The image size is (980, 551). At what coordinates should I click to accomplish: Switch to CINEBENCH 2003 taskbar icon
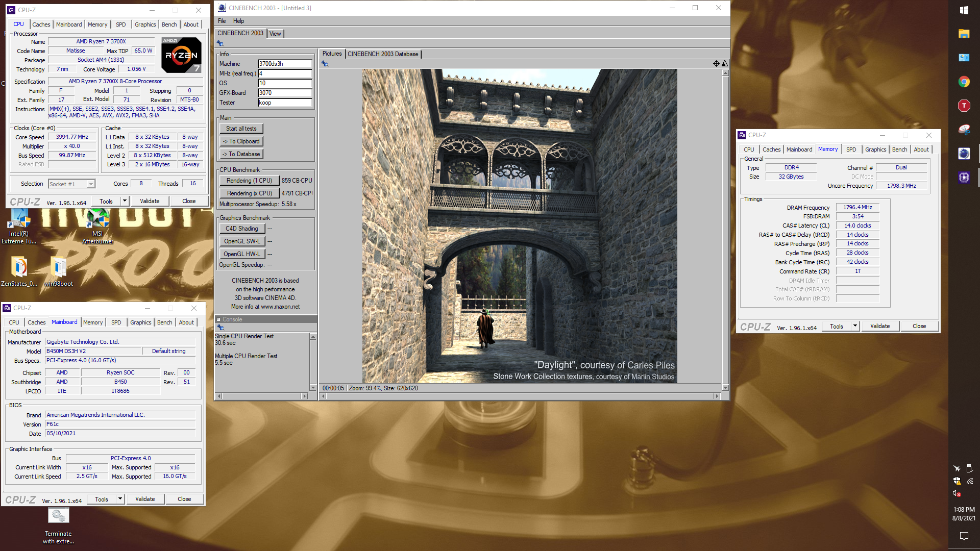coord(964,154)
